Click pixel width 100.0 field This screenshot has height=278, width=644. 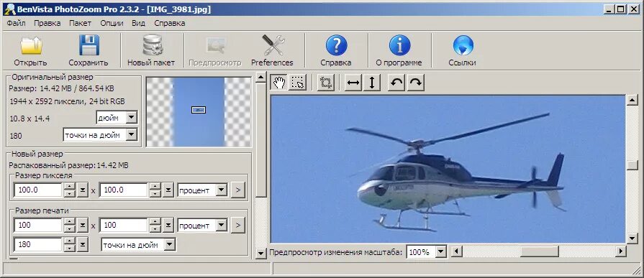[x=38, y=190]
